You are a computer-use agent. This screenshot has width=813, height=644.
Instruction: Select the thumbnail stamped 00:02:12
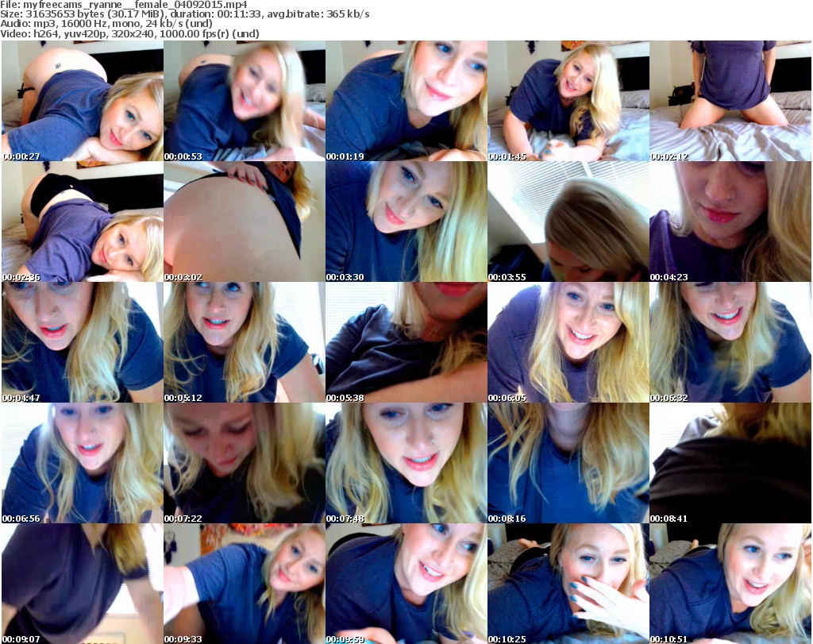pyautogui.click(x=730, y=101)
